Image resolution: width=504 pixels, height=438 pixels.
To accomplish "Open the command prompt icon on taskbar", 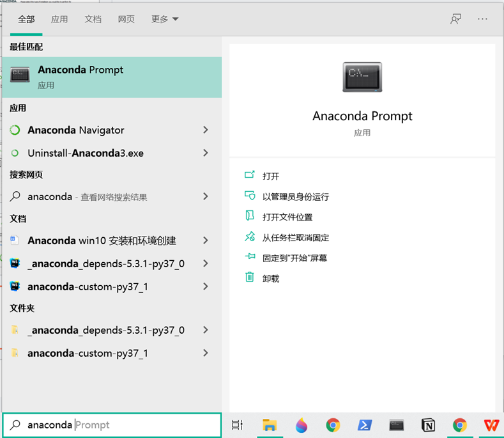I will point(397,425).
